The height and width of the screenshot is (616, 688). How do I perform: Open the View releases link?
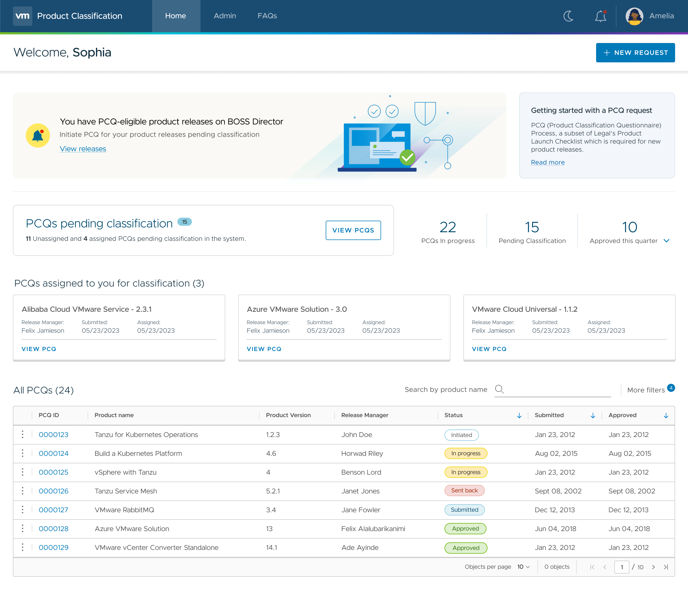(83, 149)
